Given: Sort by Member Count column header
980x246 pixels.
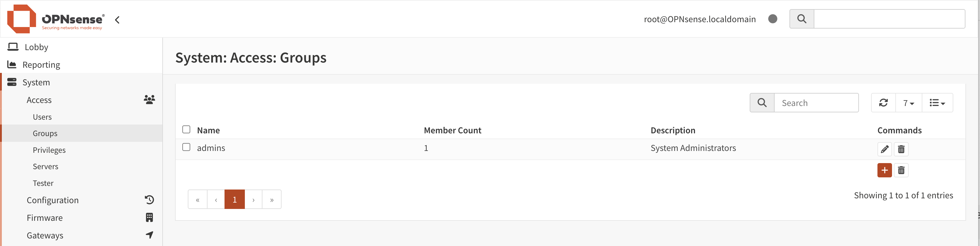Looking at the screenshot, I should (x=452, y=130).
